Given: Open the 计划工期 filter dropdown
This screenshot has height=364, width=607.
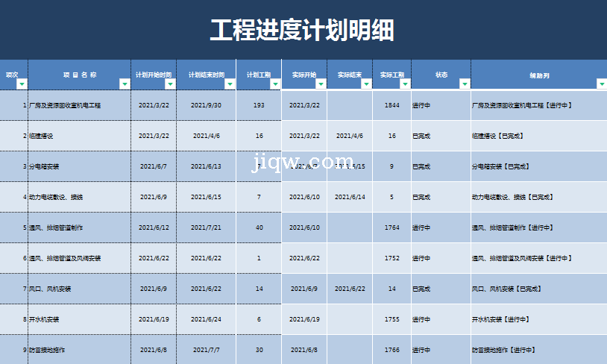Looking at the screenshot, I should 275,84.
